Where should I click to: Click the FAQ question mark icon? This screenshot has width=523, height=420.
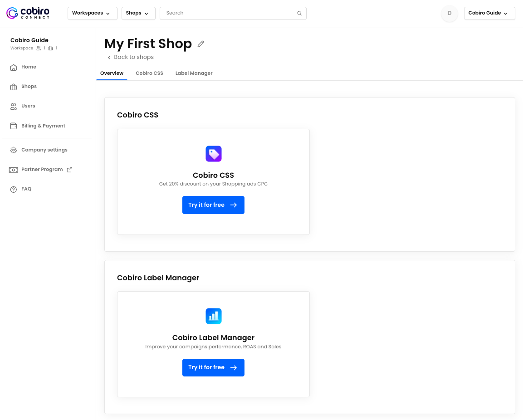click(x=13, y=190)
